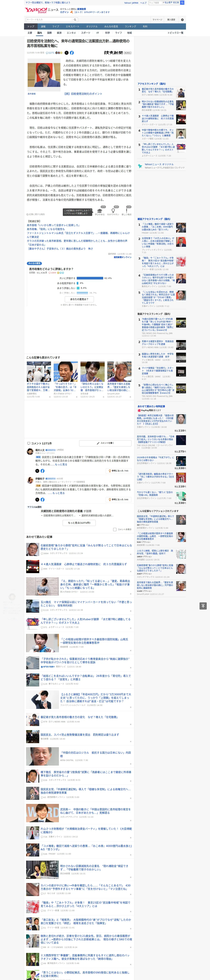Select the トップ main tab
The width and height of the screenshot is (210, 980).
[x=31, y=26]
